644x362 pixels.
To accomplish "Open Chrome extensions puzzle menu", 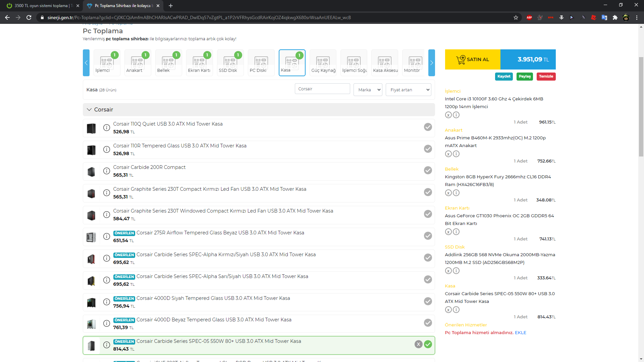I will click(615, 17).
